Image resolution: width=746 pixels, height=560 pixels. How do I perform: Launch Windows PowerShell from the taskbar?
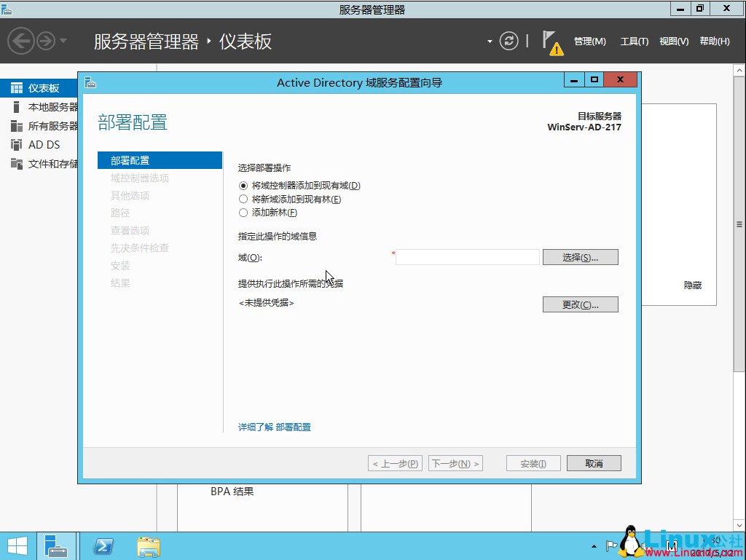(102, 545)
